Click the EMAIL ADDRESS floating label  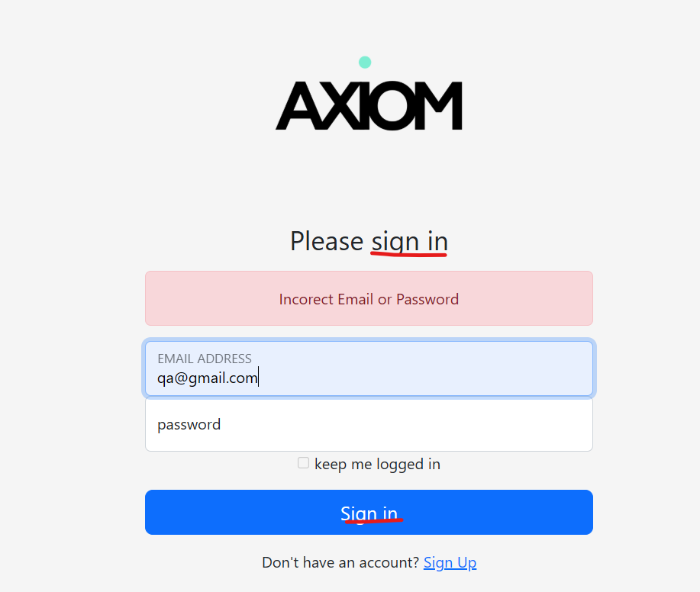tap(205, 359)
